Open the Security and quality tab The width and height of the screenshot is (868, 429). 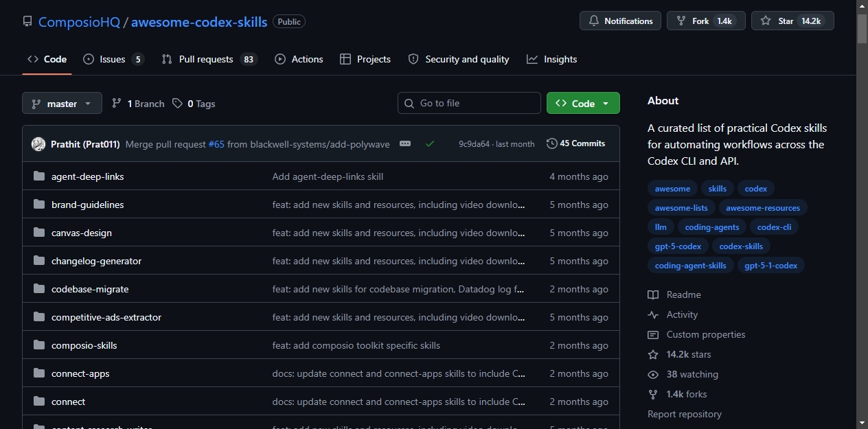click(459, 59)
